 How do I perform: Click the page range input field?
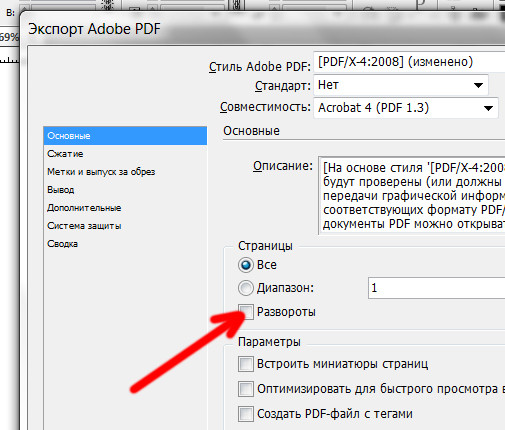[x=436, y=288]
